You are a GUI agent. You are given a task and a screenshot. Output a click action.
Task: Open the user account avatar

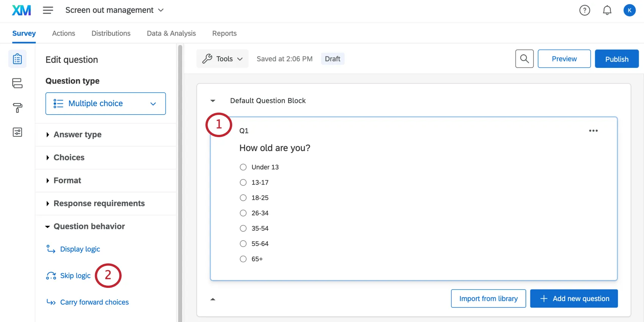[629, 10]
